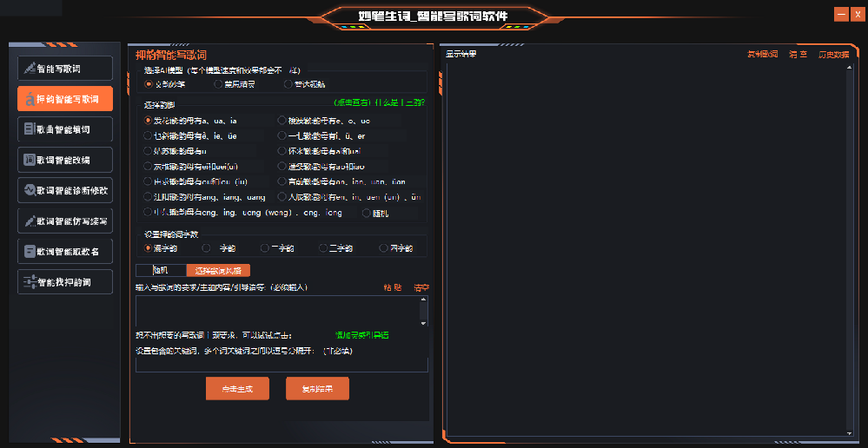
Task: Click the 歌曲智能填词 document icon
Action: coord(30,129)
